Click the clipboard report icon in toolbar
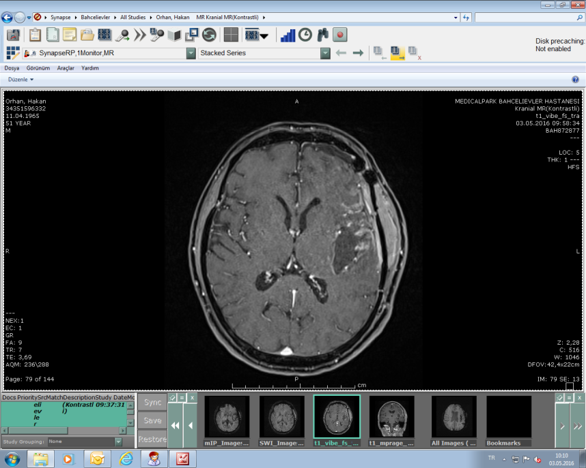 point(35,35)
